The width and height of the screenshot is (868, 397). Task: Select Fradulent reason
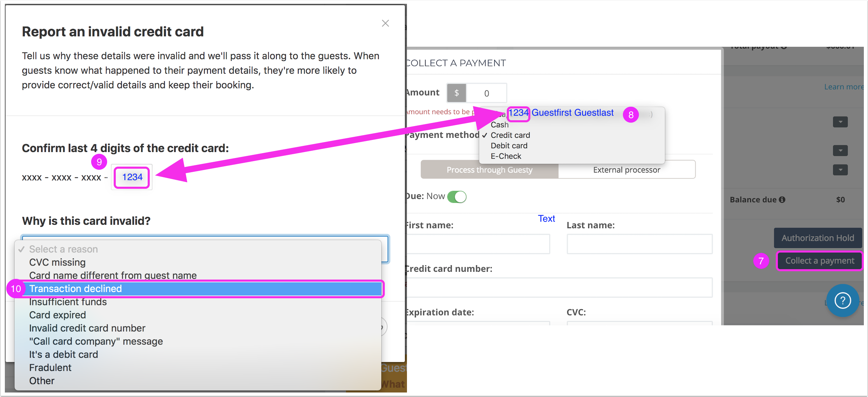198,368
